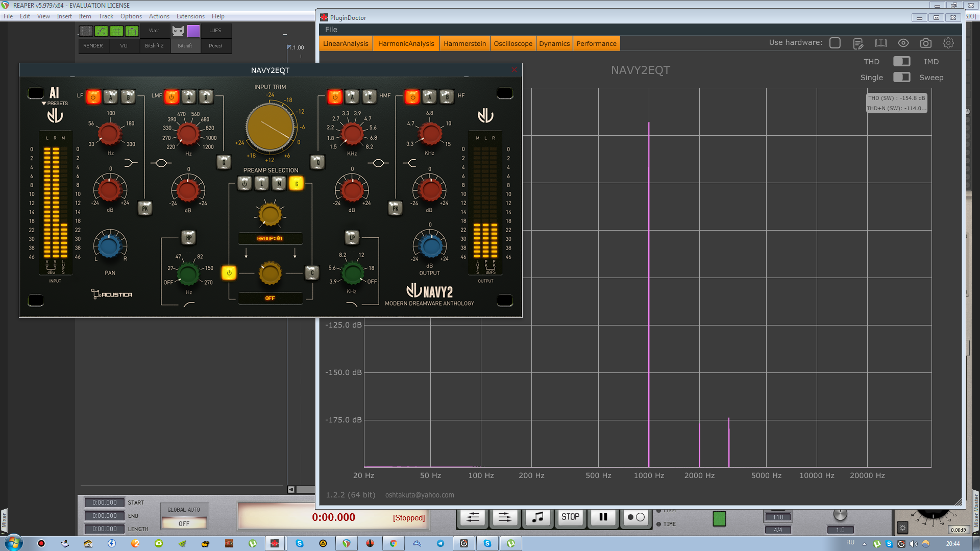The width and height of the screenshot is (980, 551).
Task: Click the blue PAN knob
Action: tap(109, 246)
